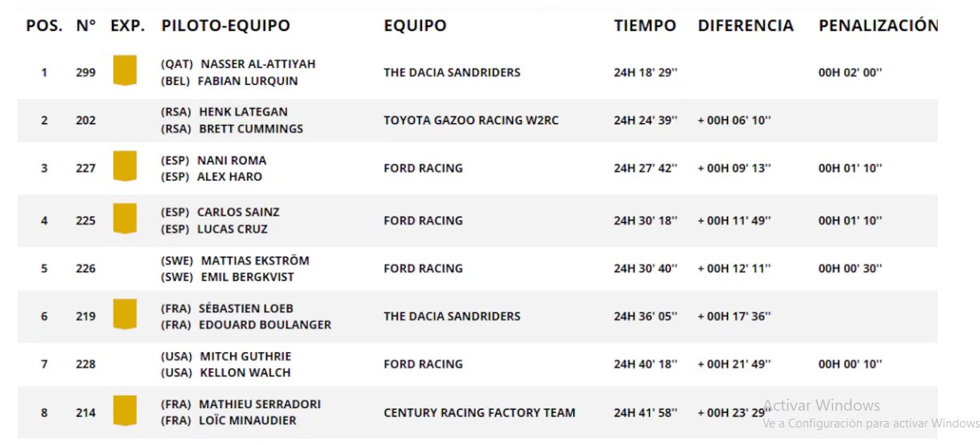Click the yellow badge for Sébastien Loeb
The width and height of the screenshot is (980, 445).
pos(125,315)
